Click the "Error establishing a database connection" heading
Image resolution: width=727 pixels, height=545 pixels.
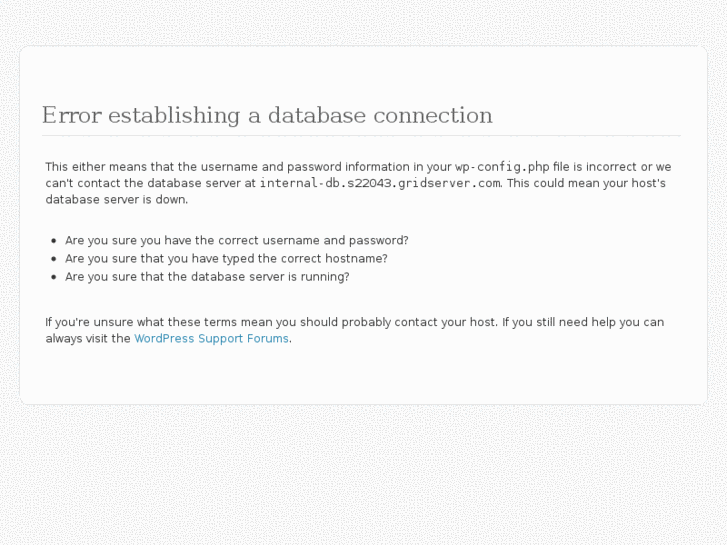[x=267, y=115]
